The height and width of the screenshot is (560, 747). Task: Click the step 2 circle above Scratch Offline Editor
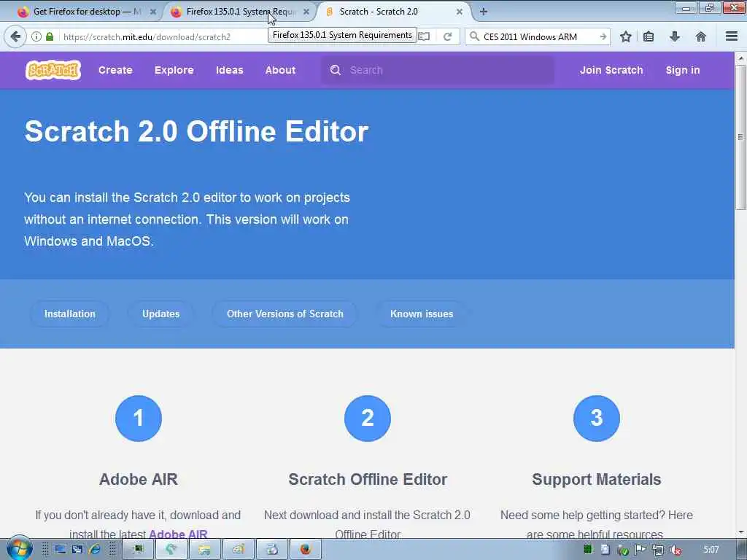(368, 418)
